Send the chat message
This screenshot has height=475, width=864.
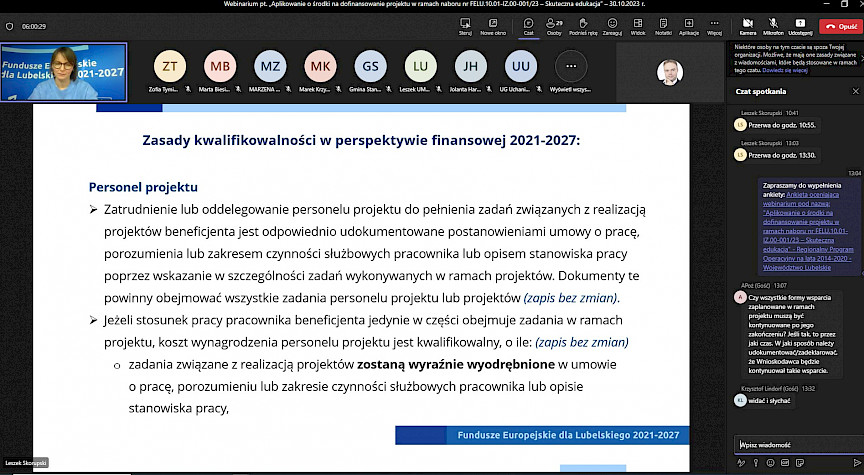coord(856,463)
